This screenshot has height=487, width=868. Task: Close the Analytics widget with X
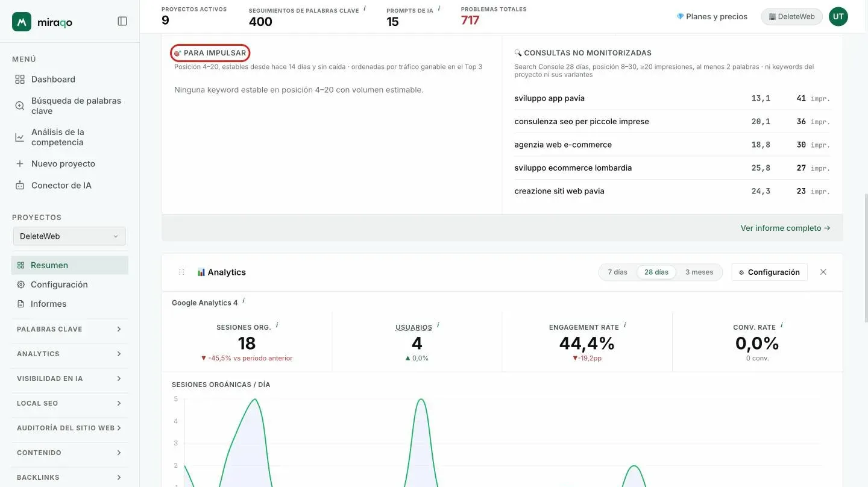(823, 272)
